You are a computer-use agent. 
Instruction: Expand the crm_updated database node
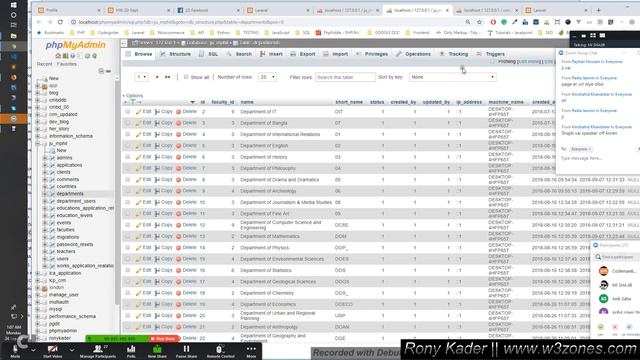click(38, 115)
